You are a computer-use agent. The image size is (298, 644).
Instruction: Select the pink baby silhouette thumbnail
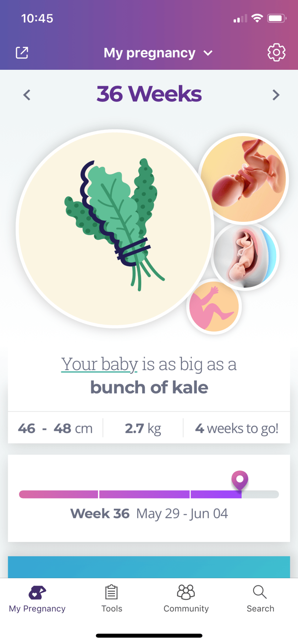tap(214, 306)
